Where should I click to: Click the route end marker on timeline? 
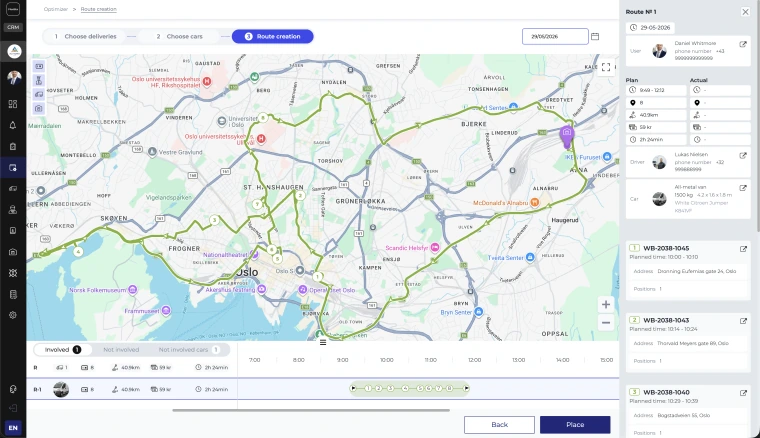[x=466, y=388]
